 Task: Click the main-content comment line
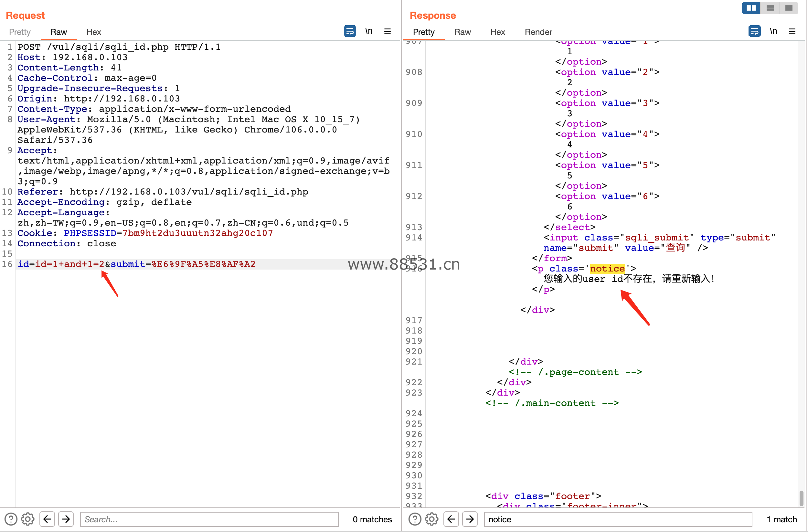coord(552,403)
